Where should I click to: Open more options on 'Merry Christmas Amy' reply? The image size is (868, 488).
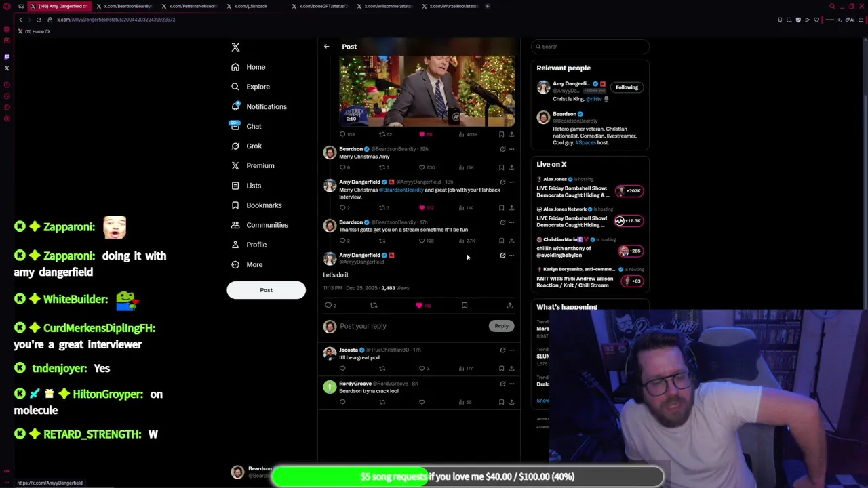[511, 149]
